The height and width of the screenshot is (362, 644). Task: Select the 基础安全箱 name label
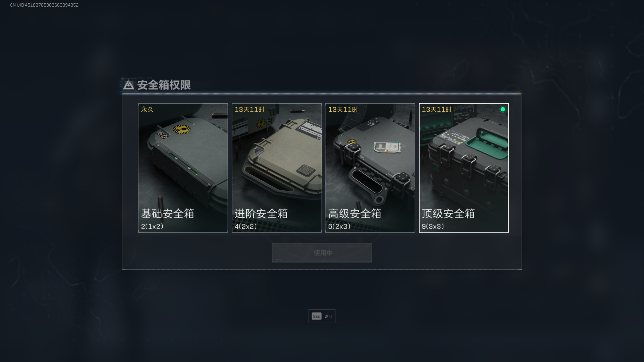[x=168, y=214]
